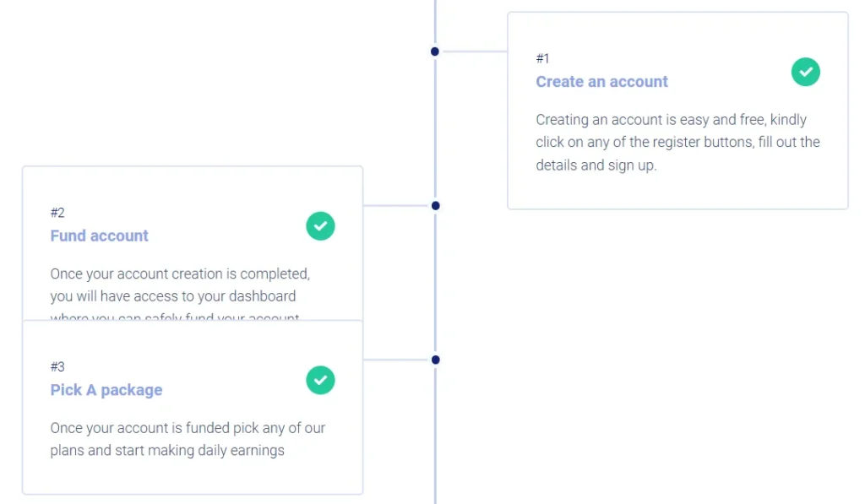Click the vertical timeline line between steps #1 and #2

(435, 128)
